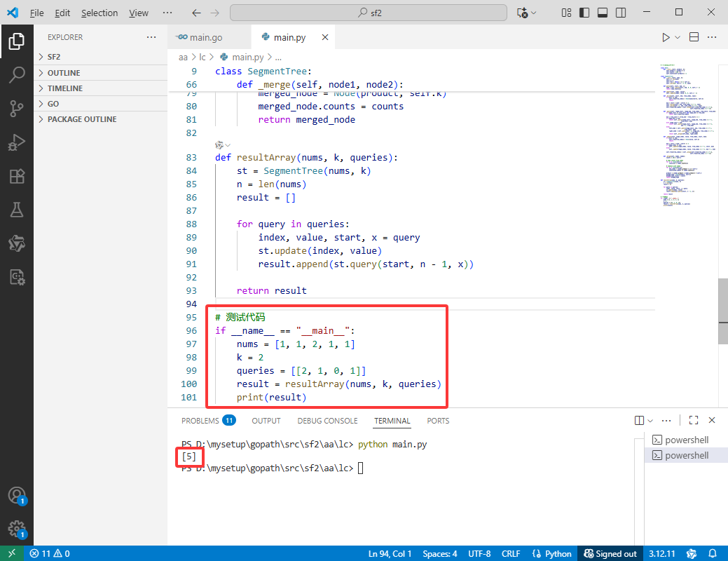This screenshot has height=561, width=728.
Task: Select the first powershell terminal
Action: 686,440
